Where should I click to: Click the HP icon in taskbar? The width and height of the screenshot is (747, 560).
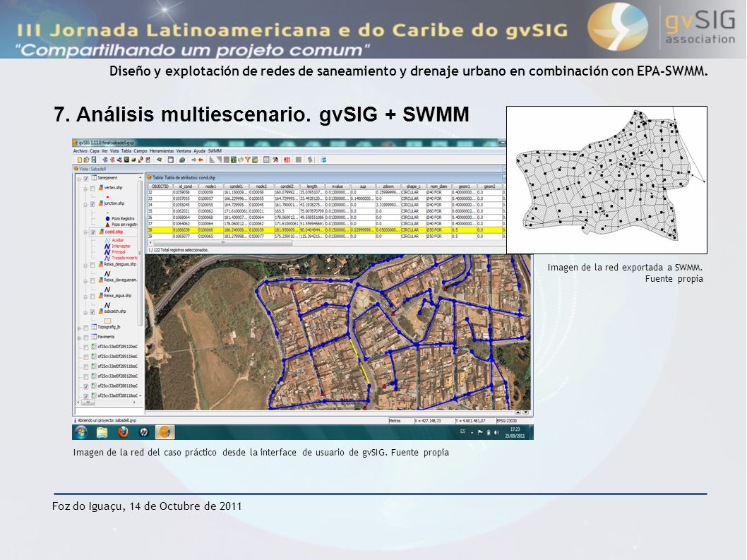143,432
